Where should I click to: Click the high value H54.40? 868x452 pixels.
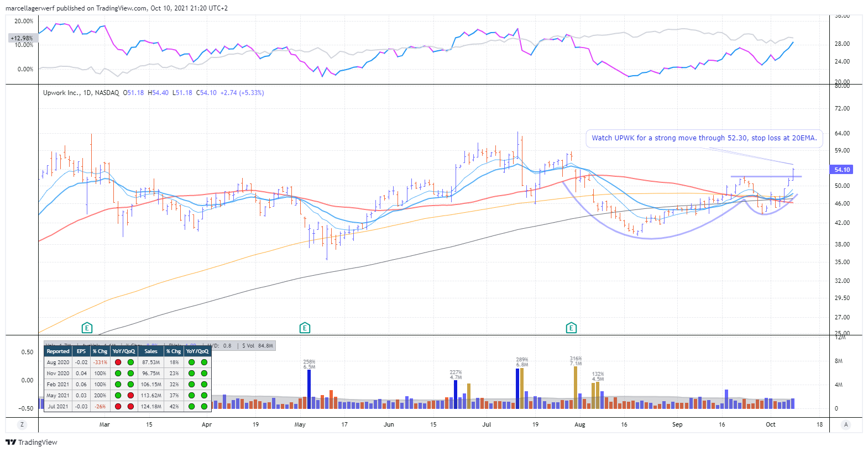158,93
